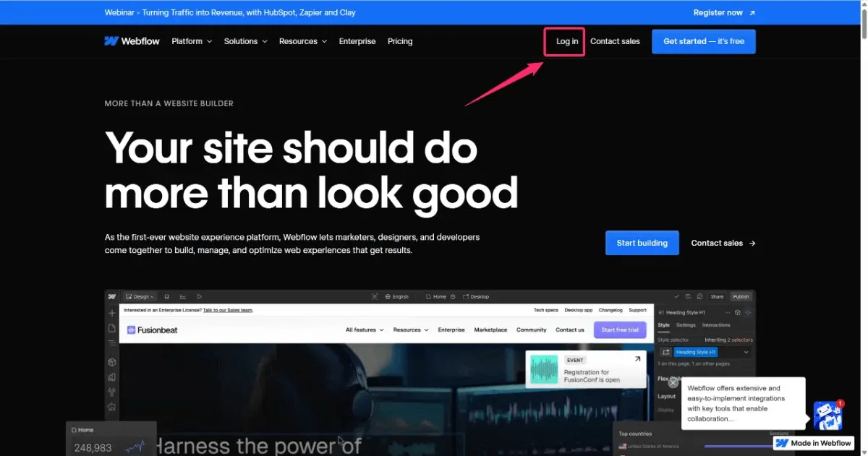Click the comments icon left of Share
The image size is (868, 456).
click(x=699, y=296)
